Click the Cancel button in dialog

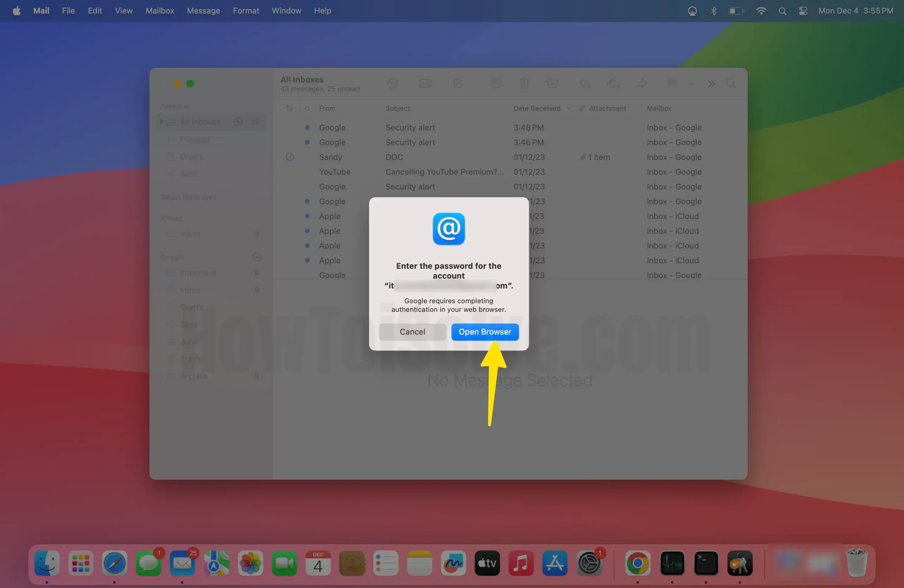coord(412,332)
